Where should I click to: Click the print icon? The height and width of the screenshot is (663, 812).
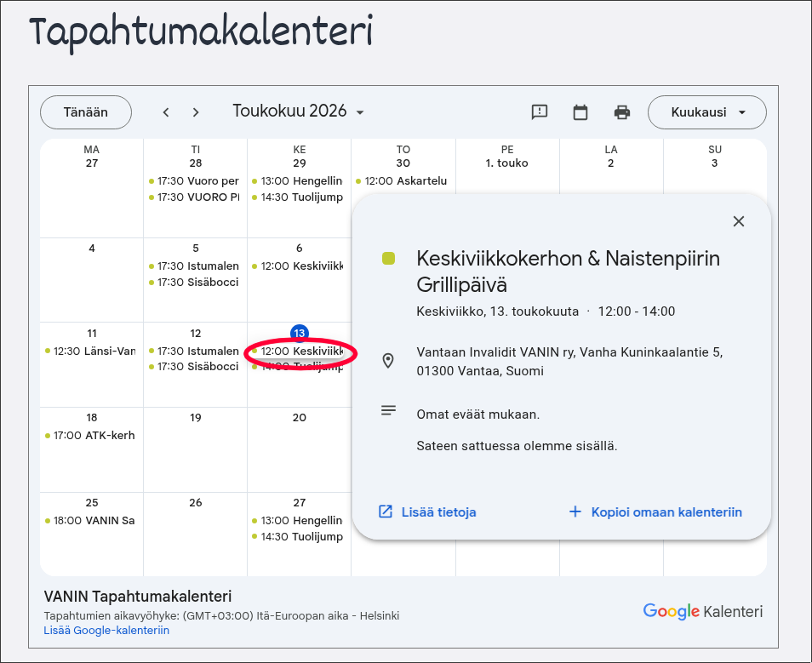click(622, 111)
